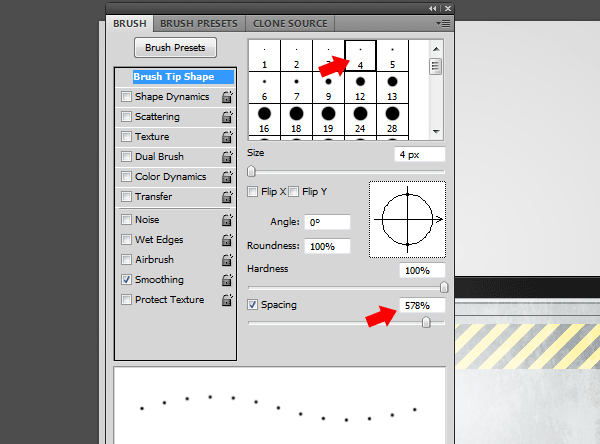Check the Protect Texture option

tap(126, 299)
